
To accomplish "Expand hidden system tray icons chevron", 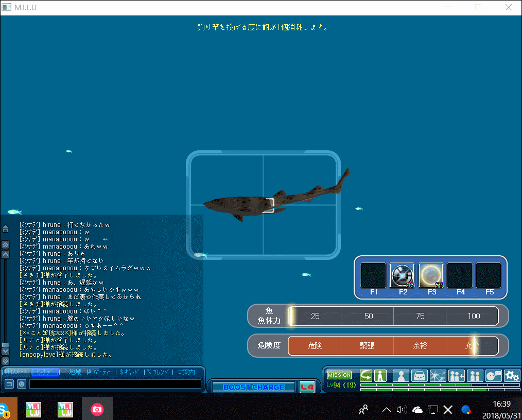I will coord(386,410).
